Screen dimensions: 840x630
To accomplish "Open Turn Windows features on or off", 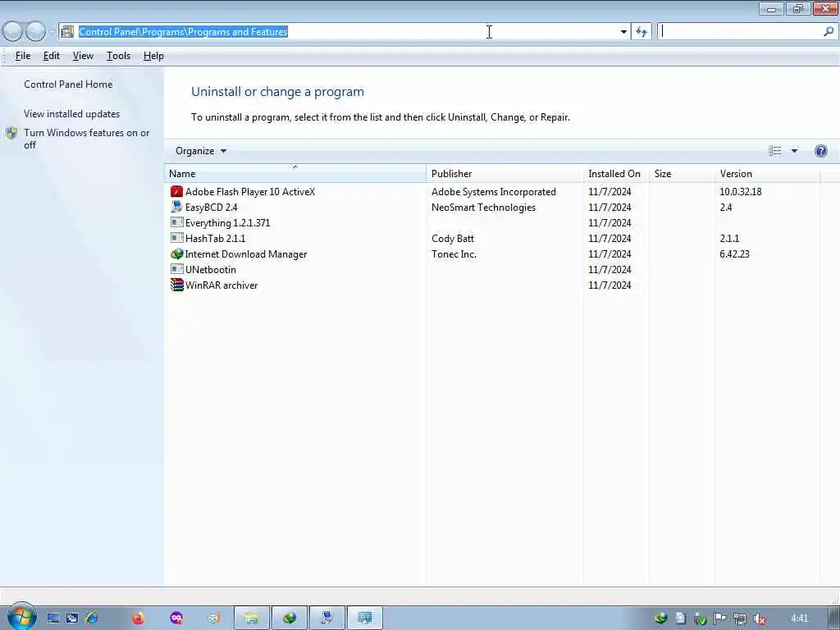I will (x=86, y=139).
